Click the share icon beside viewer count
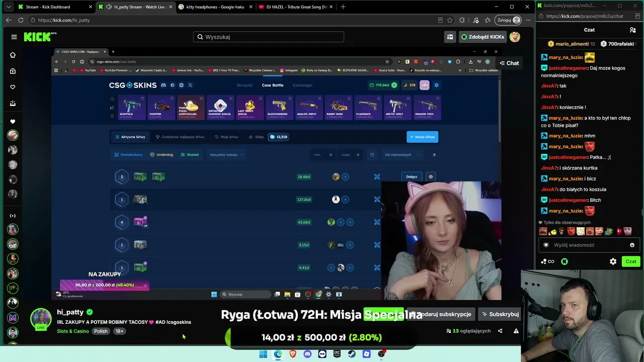The image size is (644, 362). click(x=500, y=331)
